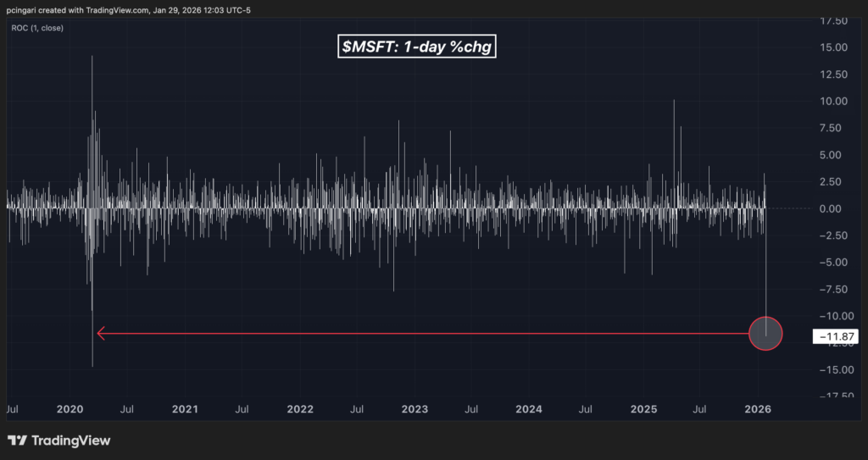Select the 2023 label on the time axis
The width and height of the screenshot is (868, 460).
click(415, 409)
